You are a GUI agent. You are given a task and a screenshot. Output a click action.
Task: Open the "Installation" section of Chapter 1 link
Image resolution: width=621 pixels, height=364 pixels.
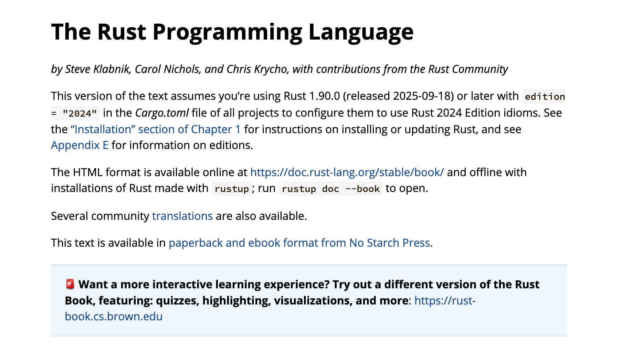coord(156,129)
